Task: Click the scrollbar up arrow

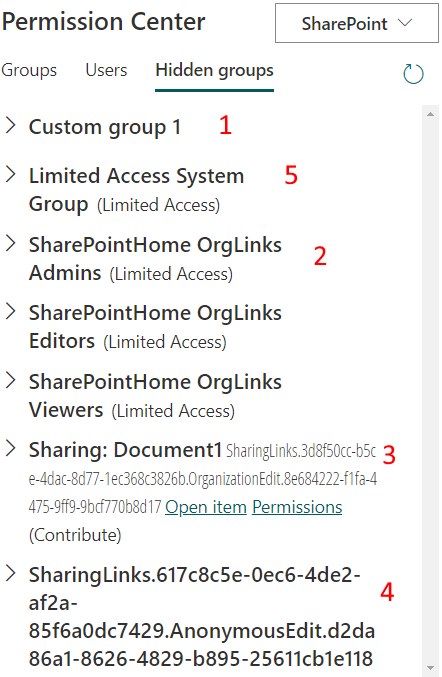Action: (x=430, y=114)
